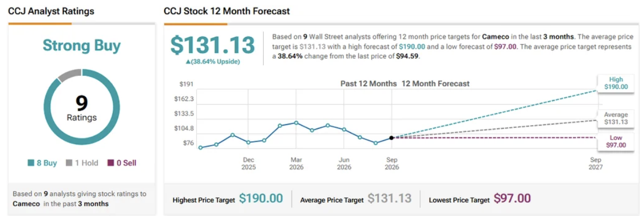644x216 pixels.
Task: Click the green upside arrow under $131.13
Action: [x=188, y=62]
